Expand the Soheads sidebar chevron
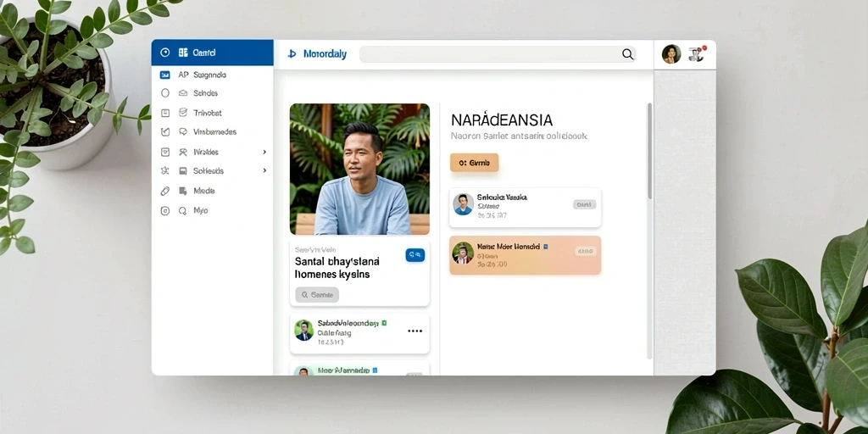Image resolution: width=868 pixels, height=434 pixels. click(x=264, y=171)
